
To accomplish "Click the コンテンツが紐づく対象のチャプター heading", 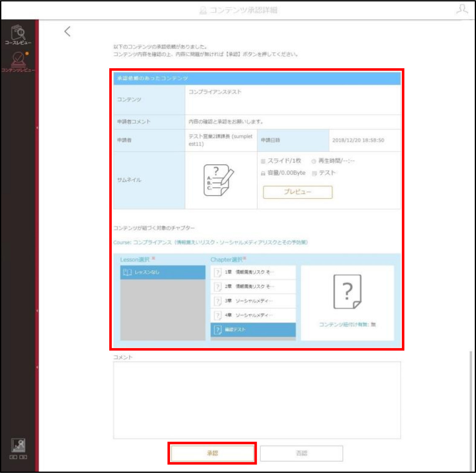I will pos(154,228).
